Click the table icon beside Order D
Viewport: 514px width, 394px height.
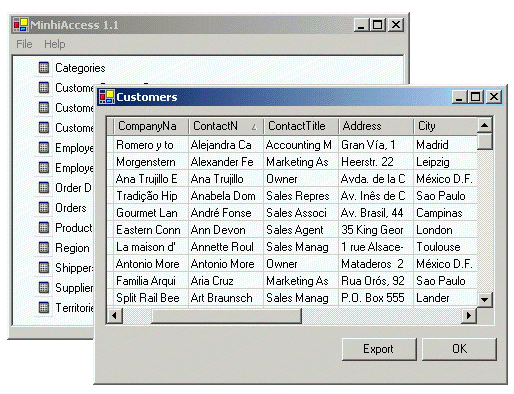tap(44, 188)
